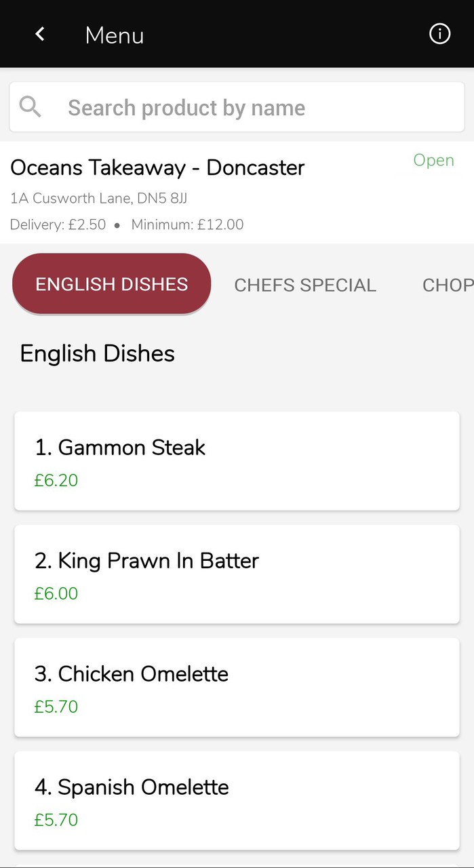Tap the Cusworth Lane address line

click(99, 199)
